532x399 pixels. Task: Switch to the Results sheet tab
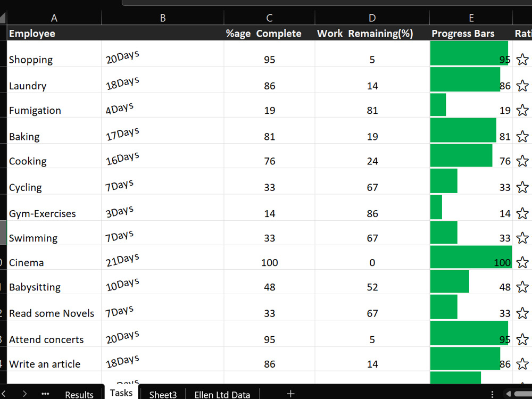79,394
